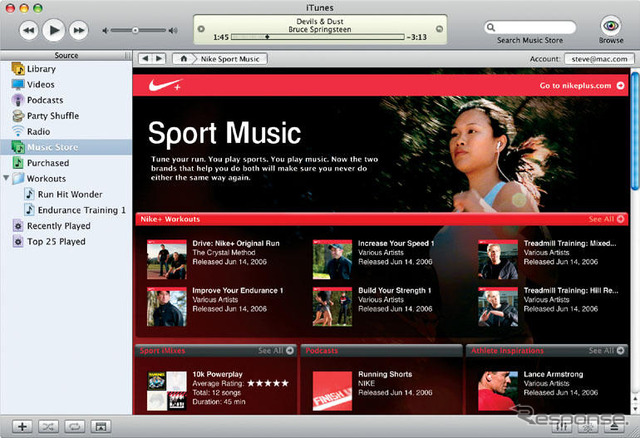This screenshot has width=640, height=438.
Task: Click the Running Shorts podcast title
Action: 385,374
